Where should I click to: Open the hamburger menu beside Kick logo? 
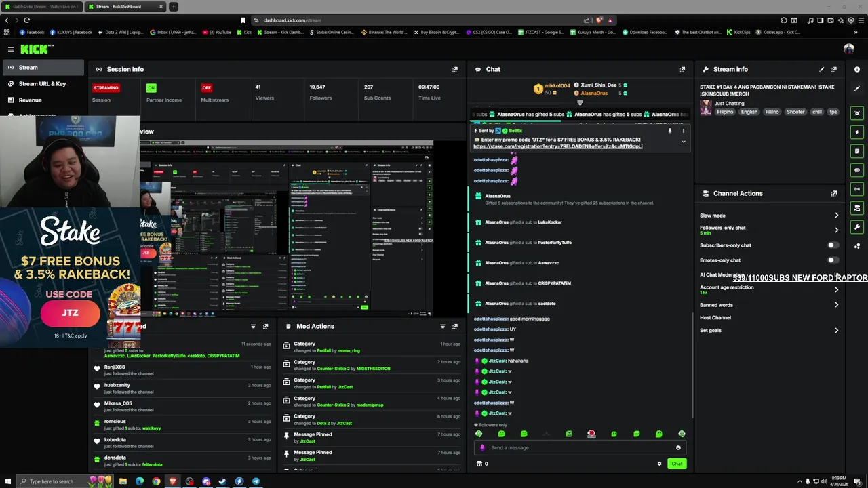[11, 49]
